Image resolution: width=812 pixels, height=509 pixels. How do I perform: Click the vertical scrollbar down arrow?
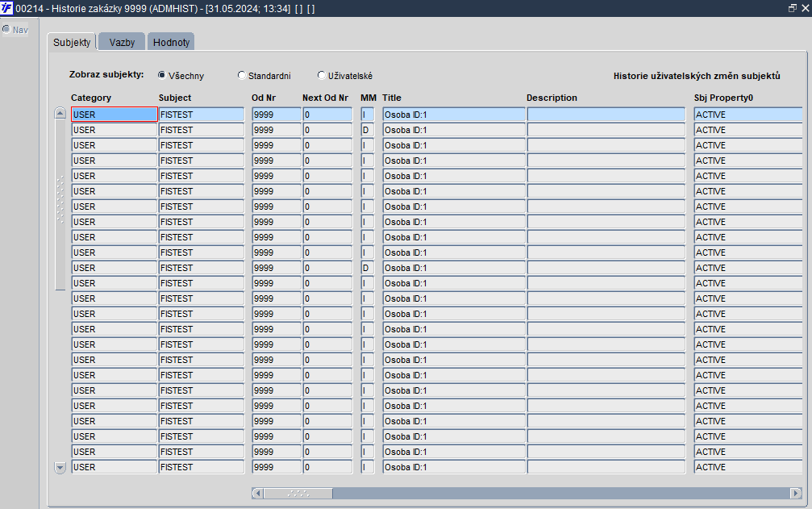click(x=60, y=468)
